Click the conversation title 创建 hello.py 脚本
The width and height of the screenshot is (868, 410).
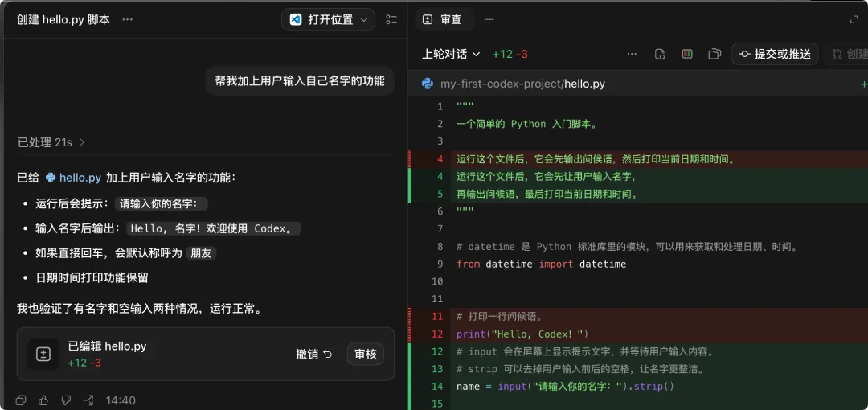[x=63, y=19]
